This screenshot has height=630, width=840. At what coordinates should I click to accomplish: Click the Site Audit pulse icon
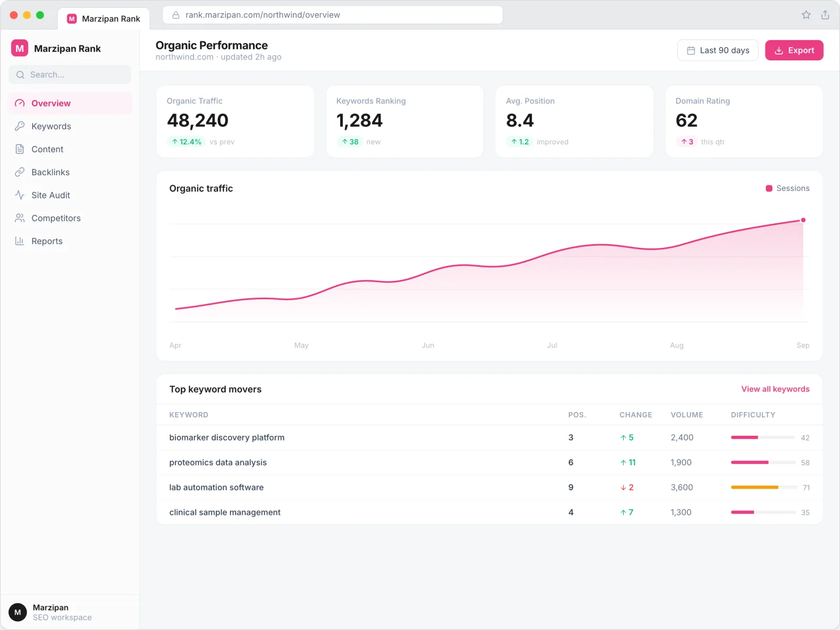point(20,195)
